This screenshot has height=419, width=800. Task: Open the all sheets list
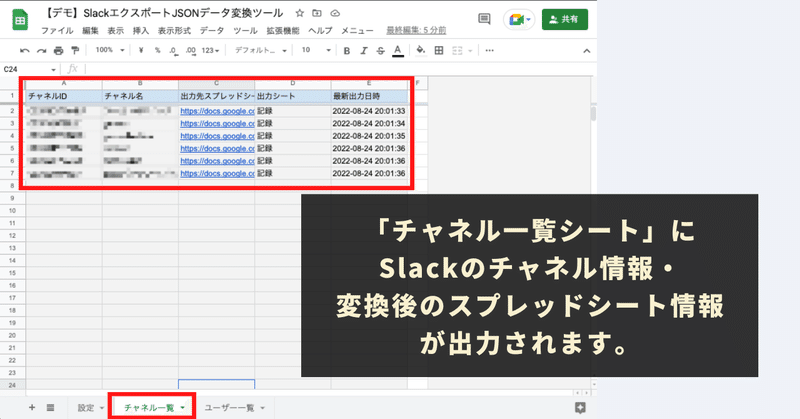(50, 407)
